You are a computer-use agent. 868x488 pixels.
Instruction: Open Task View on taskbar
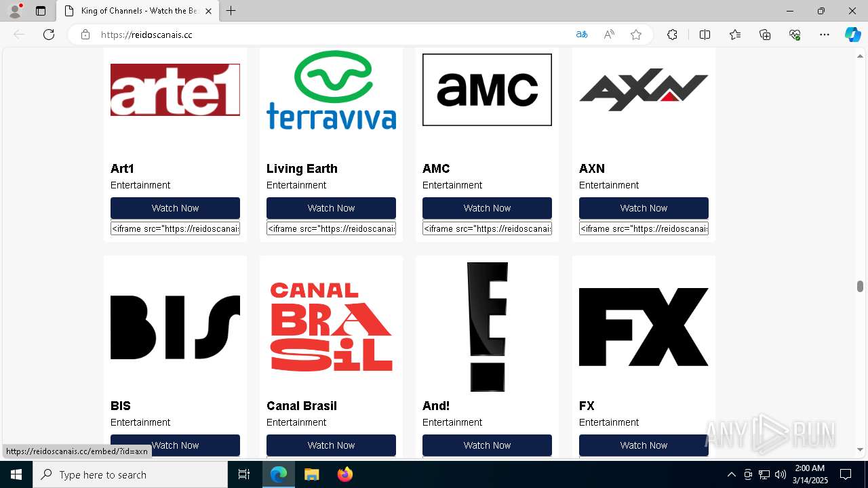pyautogui.click(x=244, y=474)
